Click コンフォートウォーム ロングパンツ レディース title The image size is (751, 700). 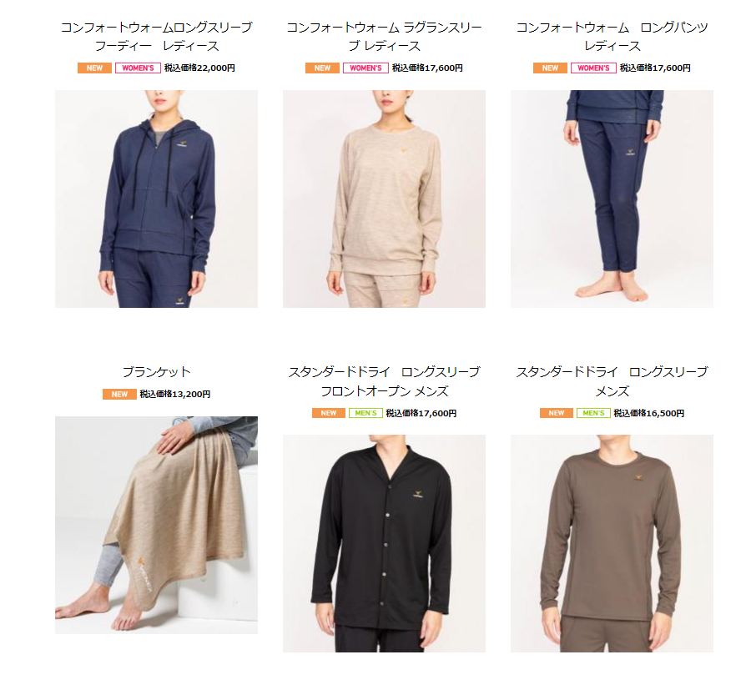coord(612,37)
